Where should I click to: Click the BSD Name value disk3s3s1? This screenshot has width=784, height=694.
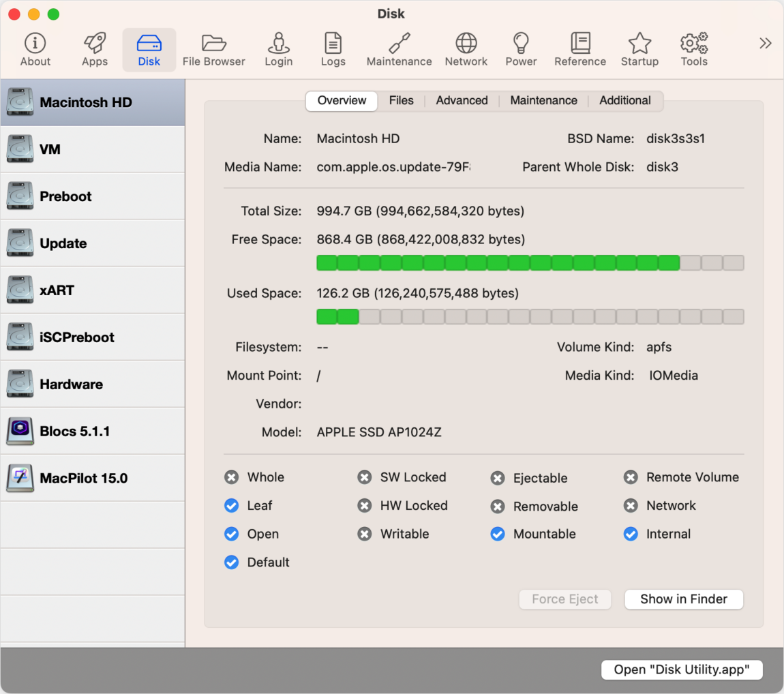coord(676,138)
